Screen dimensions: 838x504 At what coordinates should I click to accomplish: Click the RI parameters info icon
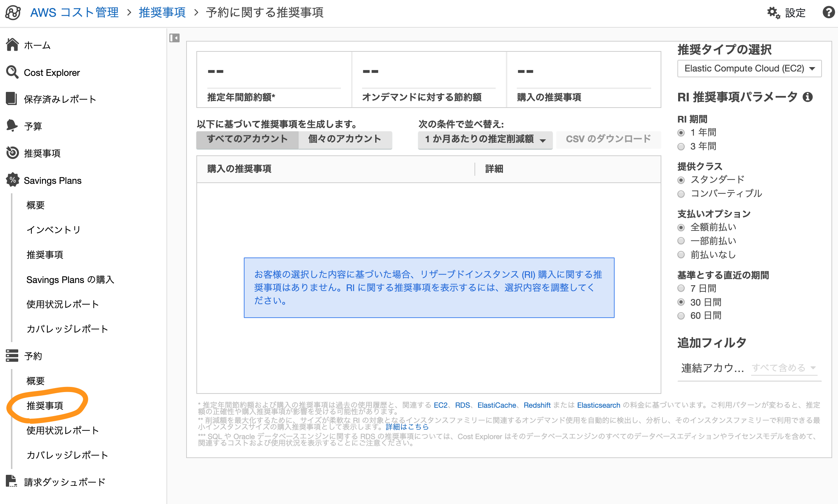click(x=808, y=97)
